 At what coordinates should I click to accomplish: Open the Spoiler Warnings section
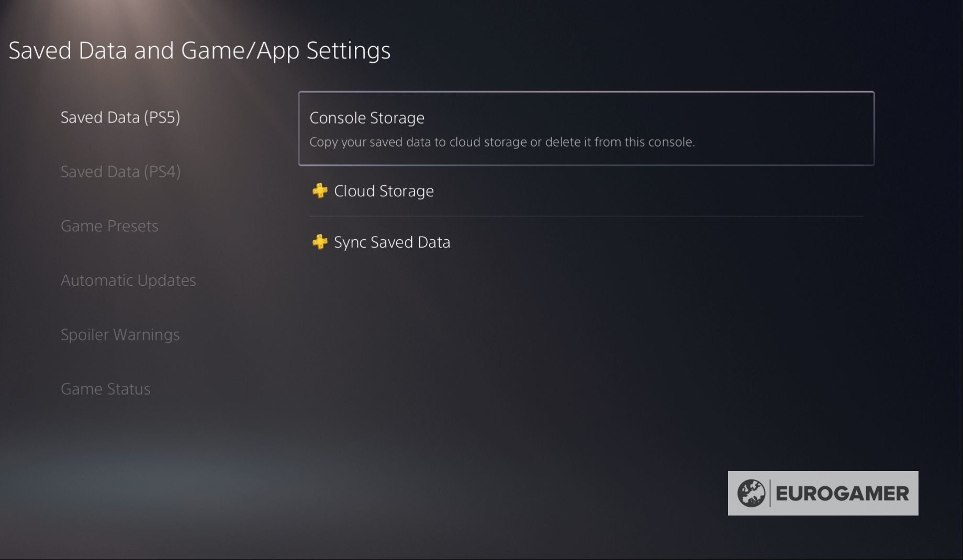pyautogui.click(x=120, y=335)
